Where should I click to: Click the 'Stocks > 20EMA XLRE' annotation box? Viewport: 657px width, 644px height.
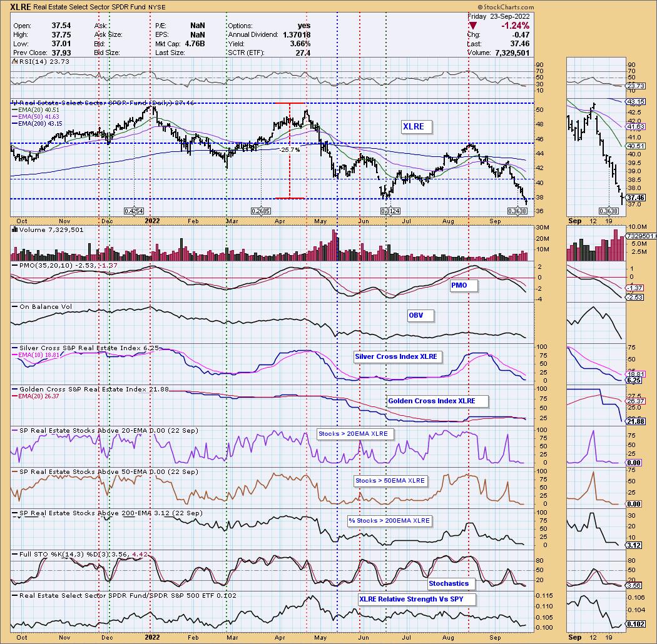pos(355,434)
